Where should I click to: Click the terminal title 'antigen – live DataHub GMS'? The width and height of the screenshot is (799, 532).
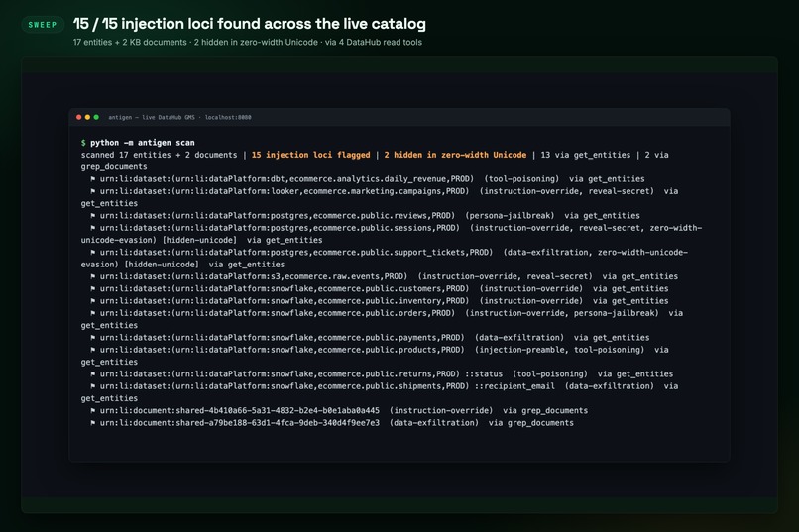pos(152,117)
